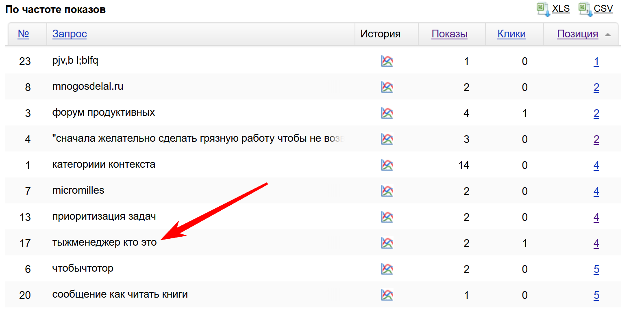Viewport: 644px width, 309px height.
Task: Sort by Показы column header
Action: [449, 34]
